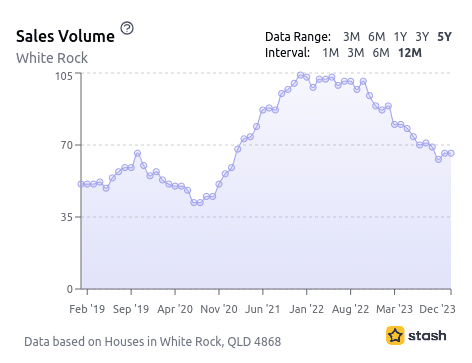
Task: Click the White Rock subtitle
Action: tap(52, 58)
